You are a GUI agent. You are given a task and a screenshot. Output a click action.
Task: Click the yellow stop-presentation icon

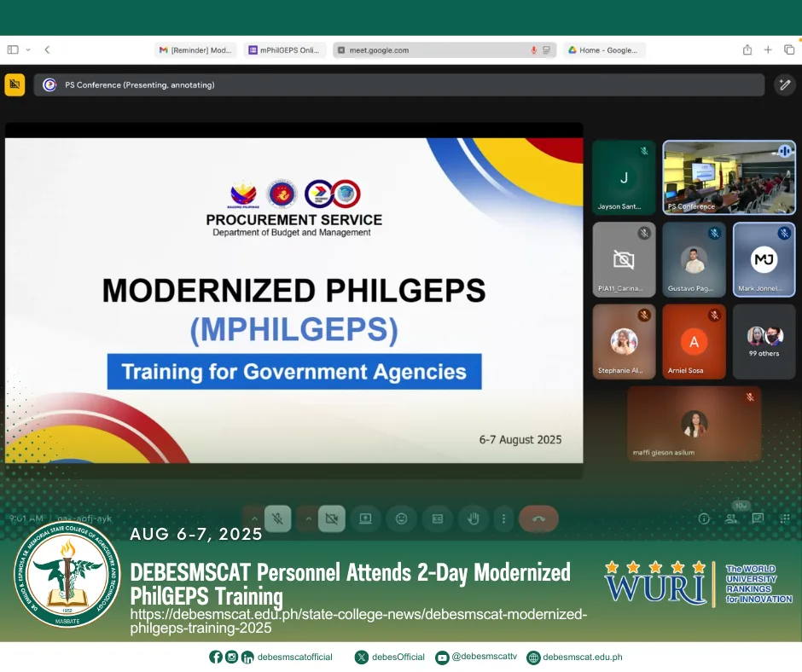pyautogui.click(x=15, y=85)
